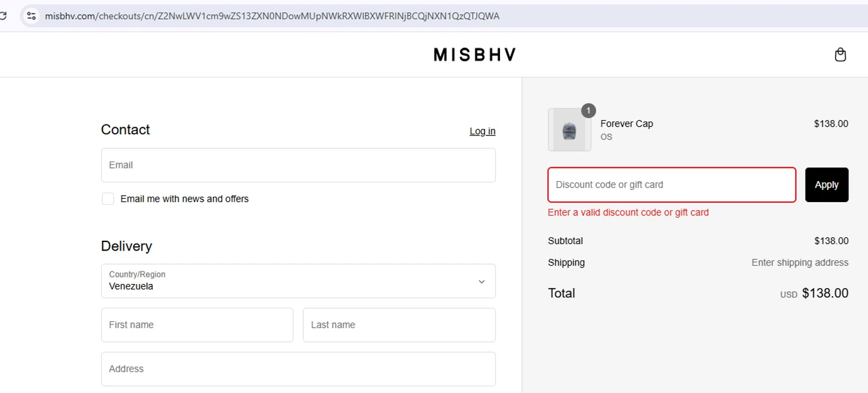Click the Forever Cap product thumbnail
Viewport: 868px width, 393px height.
coord(569,130)
